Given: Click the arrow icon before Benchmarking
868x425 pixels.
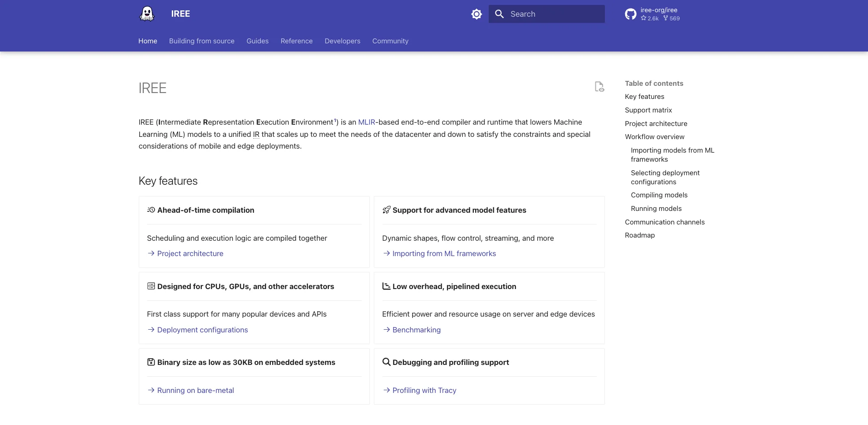Looking at the screenshot, I should [387, 330].
